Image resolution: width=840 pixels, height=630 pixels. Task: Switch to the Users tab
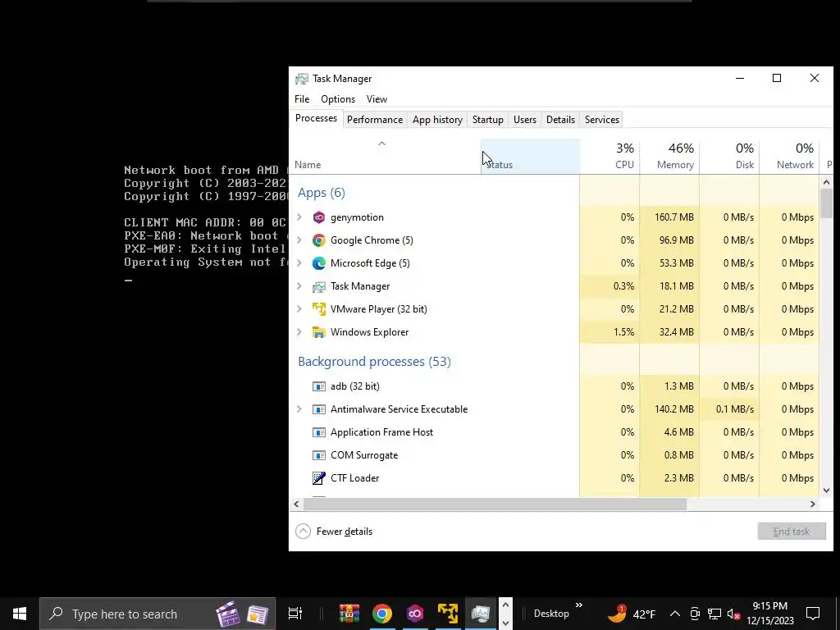point(524,120)
